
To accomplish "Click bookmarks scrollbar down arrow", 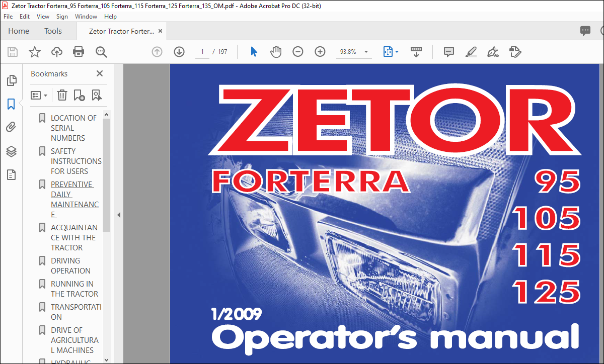I will tap(106, 359).
